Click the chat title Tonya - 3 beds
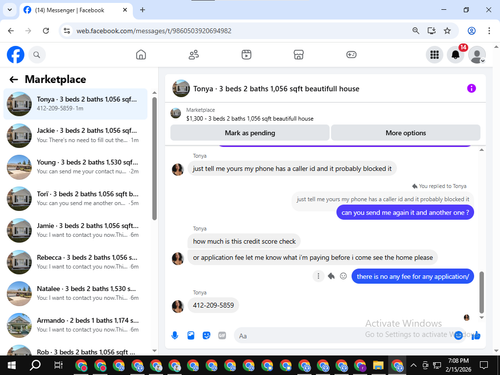The width and height of the screenshot is (500, 375). tap(276, 89)
